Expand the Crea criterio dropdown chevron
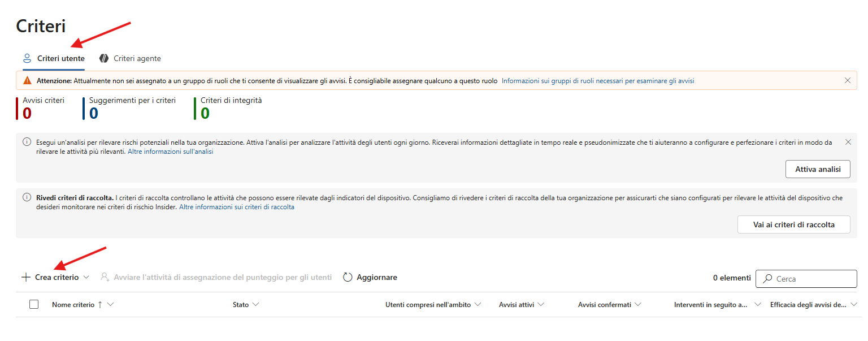The image size is (868, 341). click(x=86, y=277)
